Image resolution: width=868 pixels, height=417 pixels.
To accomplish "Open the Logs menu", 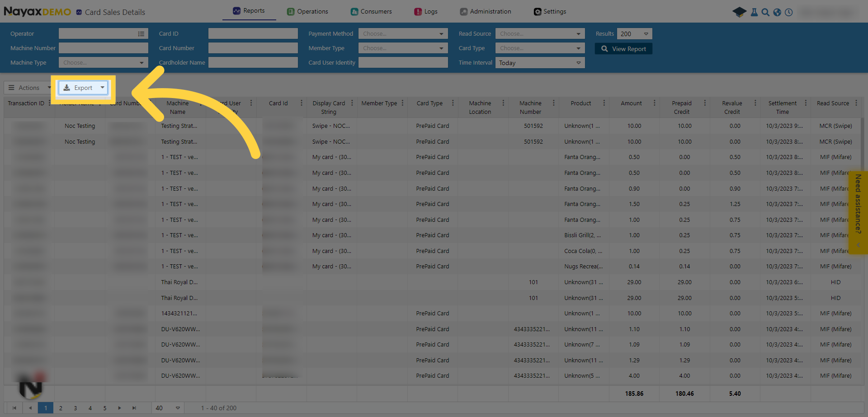I will 426,12.
